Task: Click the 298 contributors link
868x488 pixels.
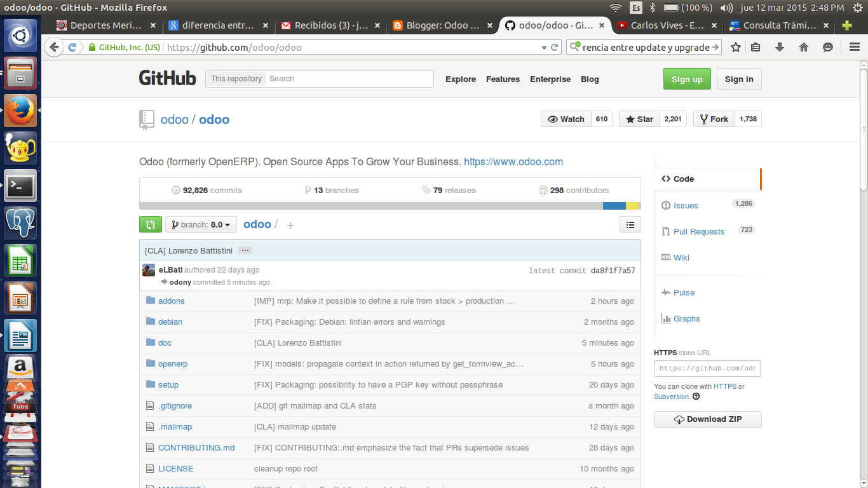Action: [x=574, y=190]
